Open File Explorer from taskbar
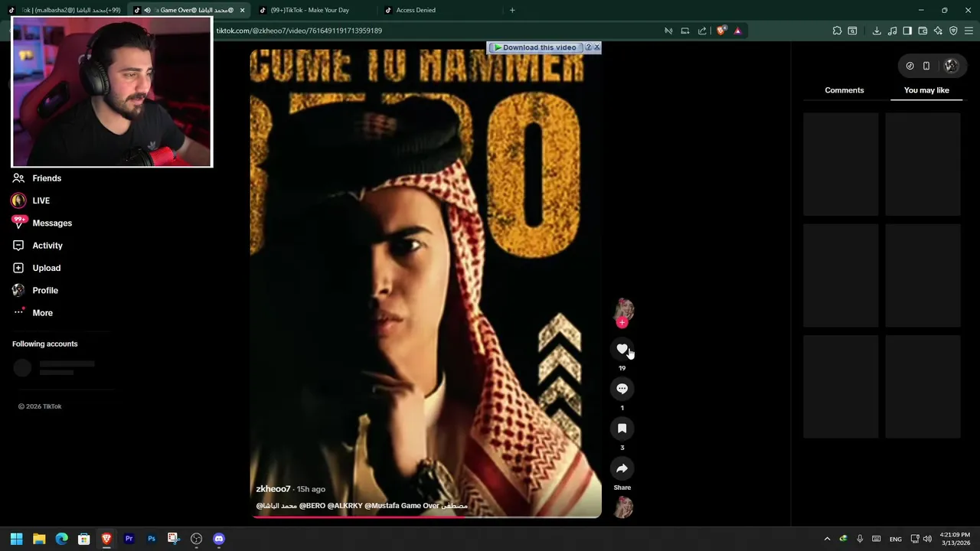980x551 pixels. (x=39, y=539)
